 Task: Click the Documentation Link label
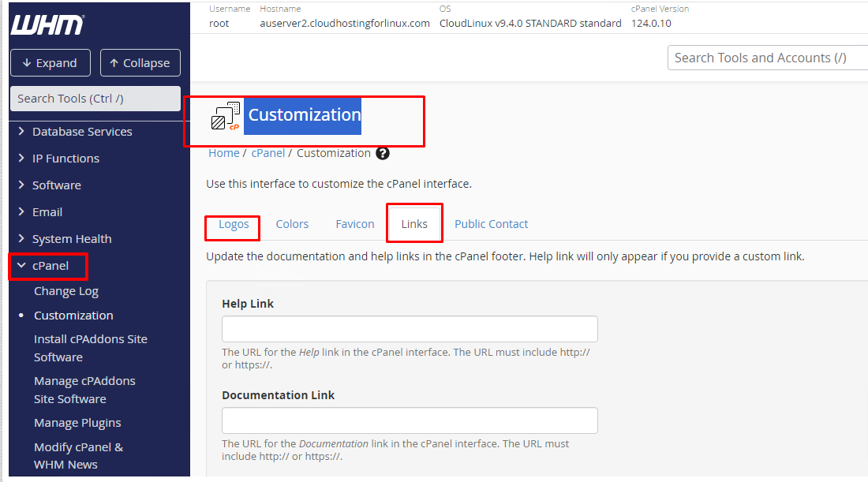point(278,395)
